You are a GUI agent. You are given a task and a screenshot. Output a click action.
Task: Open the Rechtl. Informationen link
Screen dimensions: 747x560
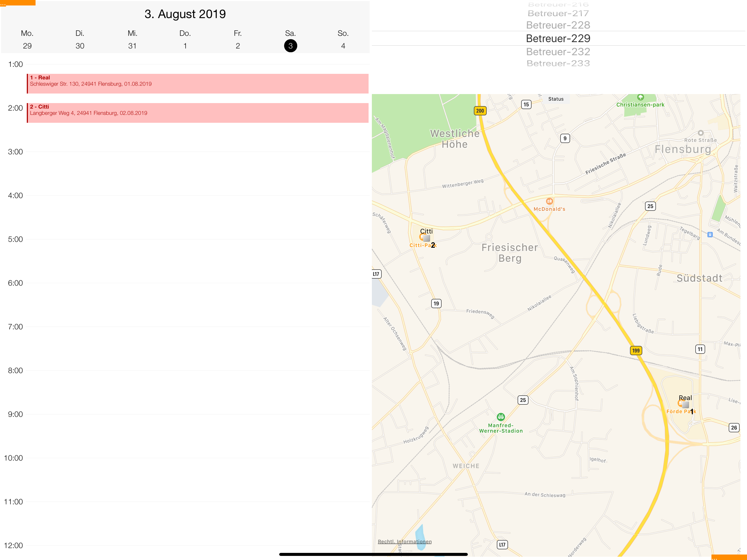(x=405, y=541)
